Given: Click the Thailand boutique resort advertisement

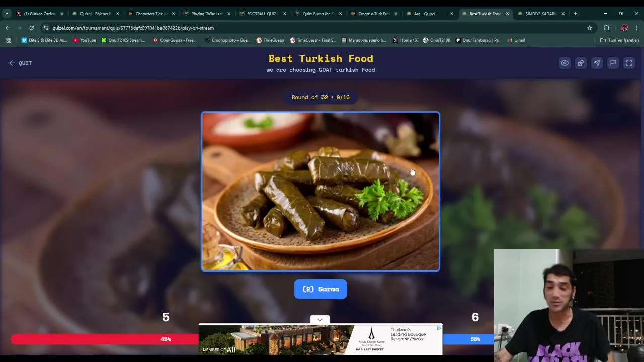Looking at the screenshot, I should click(320, 340).
